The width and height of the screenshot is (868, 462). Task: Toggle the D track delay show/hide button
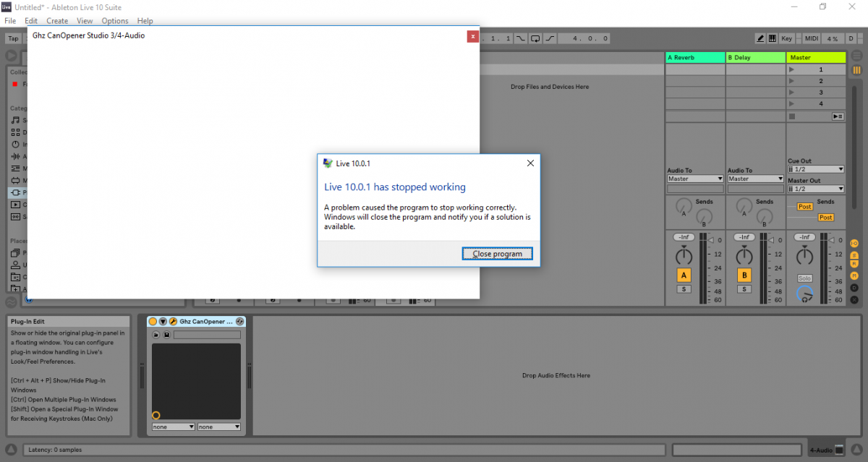coord(854,288)
